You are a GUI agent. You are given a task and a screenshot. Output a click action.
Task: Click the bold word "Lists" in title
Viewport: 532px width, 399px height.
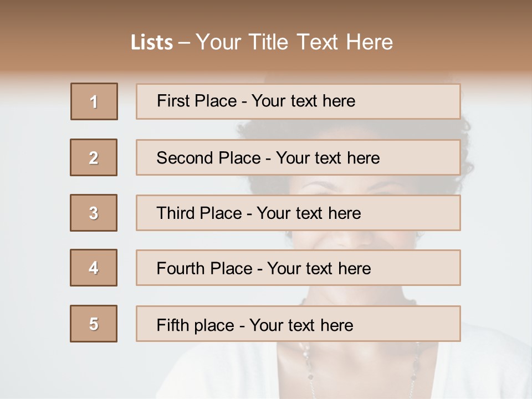[152, 43]
